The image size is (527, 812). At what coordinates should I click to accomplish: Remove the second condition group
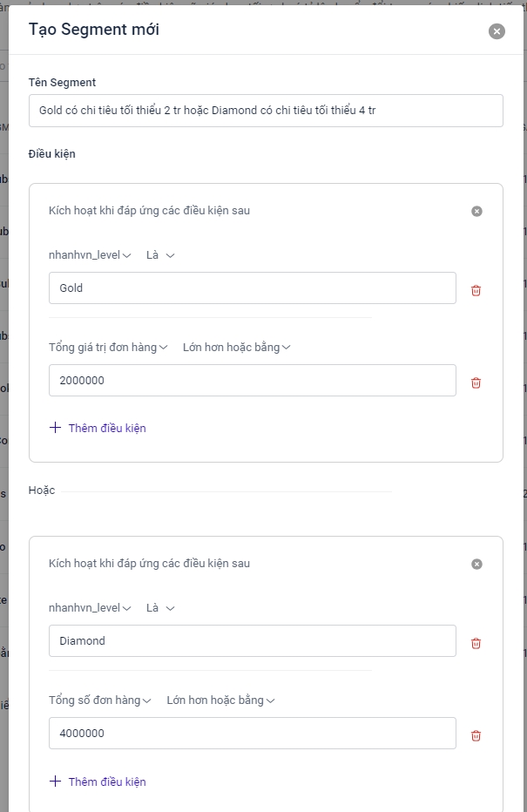click(x=476, y=564)
